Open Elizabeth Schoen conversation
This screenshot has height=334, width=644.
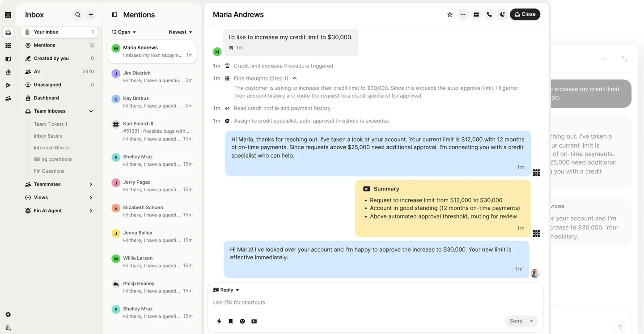152,211
